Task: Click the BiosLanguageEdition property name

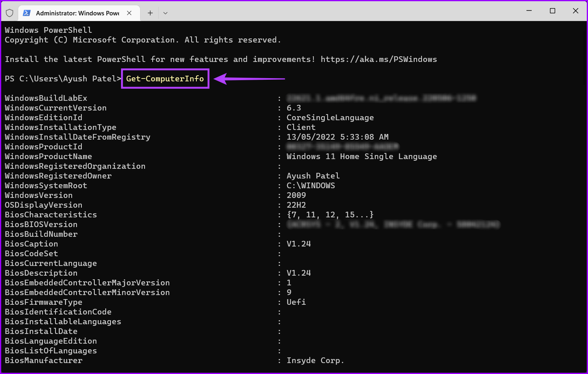Action: [51, 341]
